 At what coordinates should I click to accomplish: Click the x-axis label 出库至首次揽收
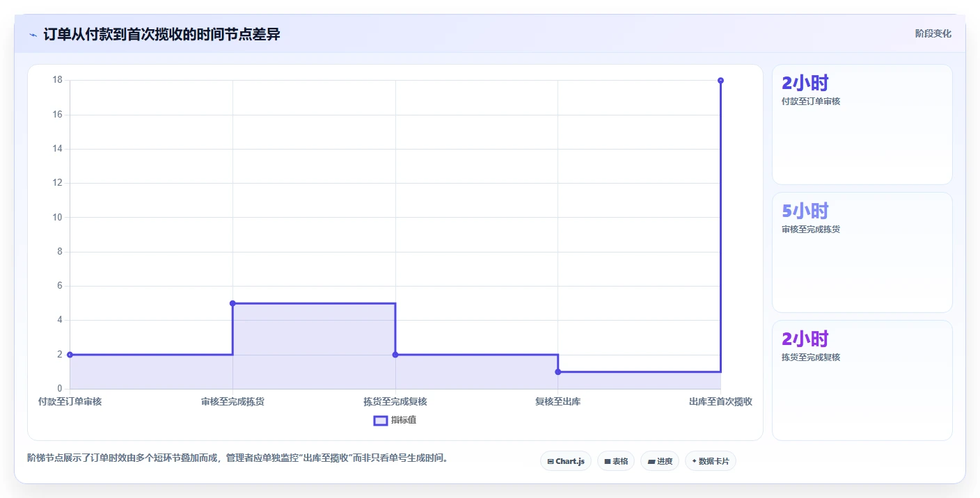click(x=720, y=401)
